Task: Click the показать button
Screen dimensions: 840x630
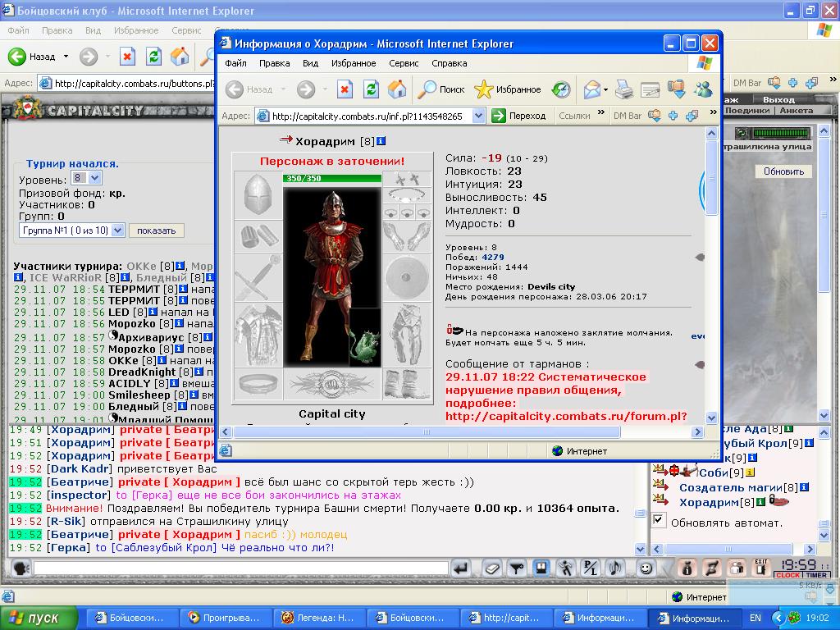Action: (x=156, y=231)
